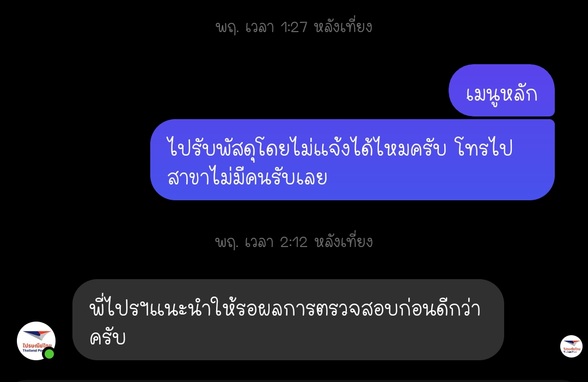This screenshot has width=588, height=382.
Task: Click ไปรับพัสดุโดยไม่แจ้งได้ไหมครับ in the sent message
Action: [307, 147]
